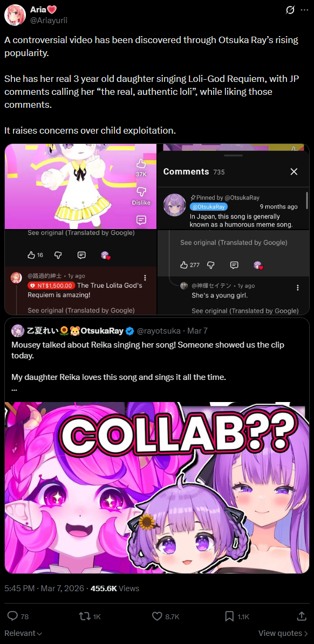314x644 pixels.
Task: Share the post with the upload icon
Action: click(x=301, y=616)
